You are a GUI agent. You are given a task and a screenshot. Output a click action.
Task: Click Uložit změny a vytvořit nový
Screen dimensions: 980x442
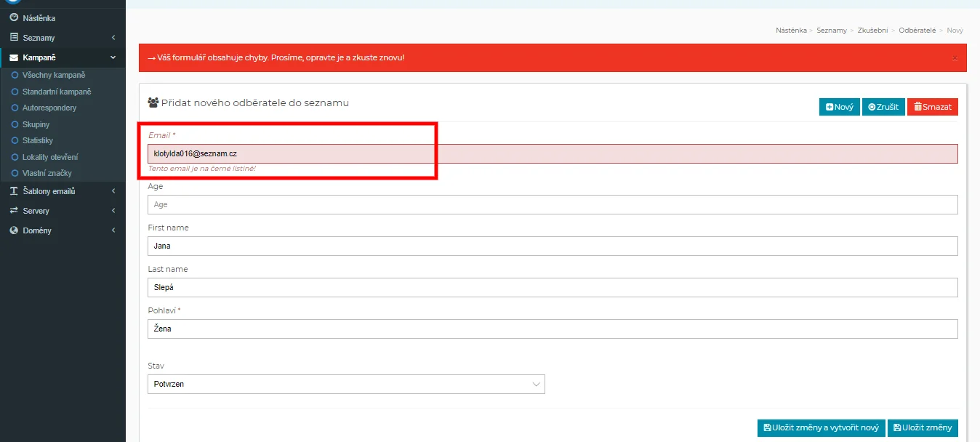click(x=821, y=427)
